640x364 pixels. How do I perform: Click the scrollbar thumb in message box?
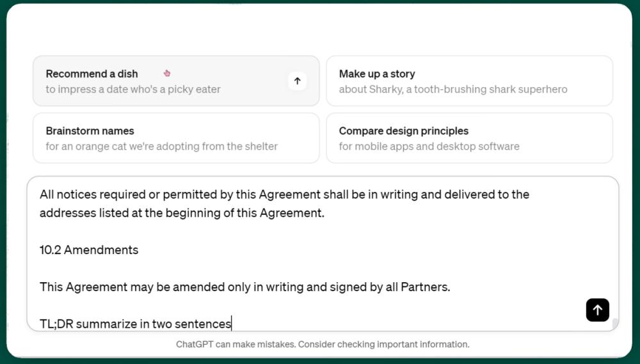[x=615, y=324]
